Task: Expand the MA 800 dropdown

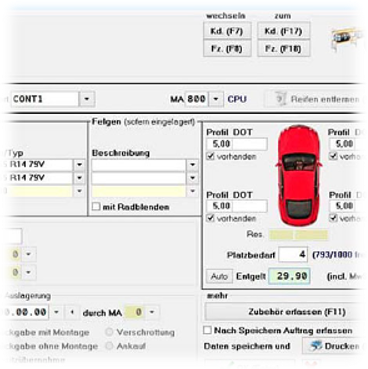Action: coord(216,99)
